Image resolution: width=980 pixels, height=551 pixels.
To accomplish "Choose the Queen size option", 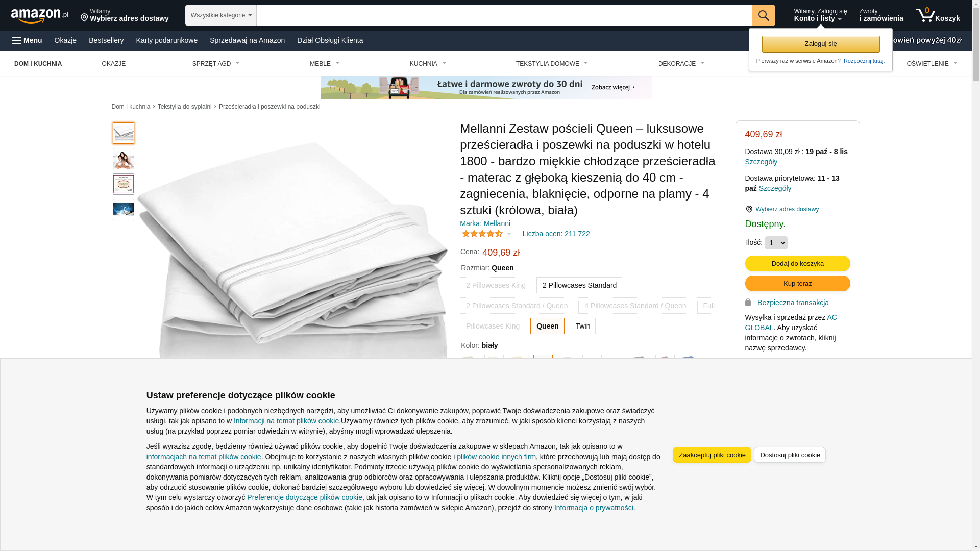I will tap(547, 326).
